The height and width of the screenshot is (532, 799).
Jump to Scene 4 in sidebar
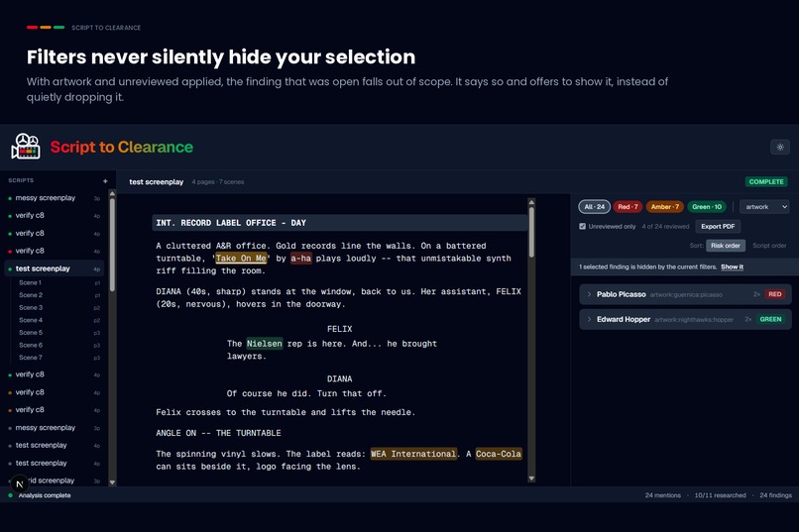(31, 320)
